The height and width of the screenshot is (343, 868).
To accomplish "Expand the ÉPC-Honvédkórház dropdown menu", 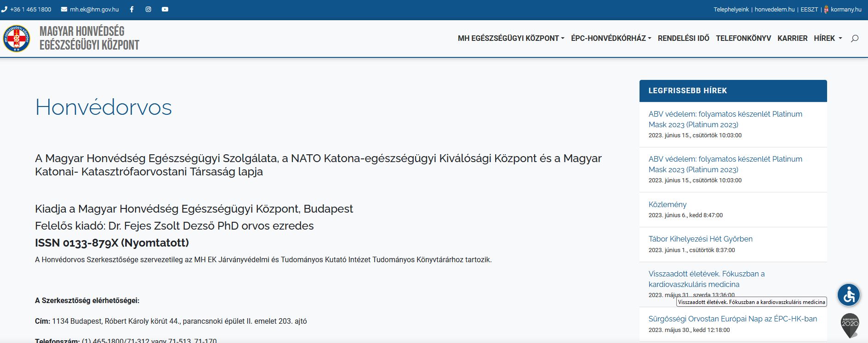I will [x=611, y=39].
